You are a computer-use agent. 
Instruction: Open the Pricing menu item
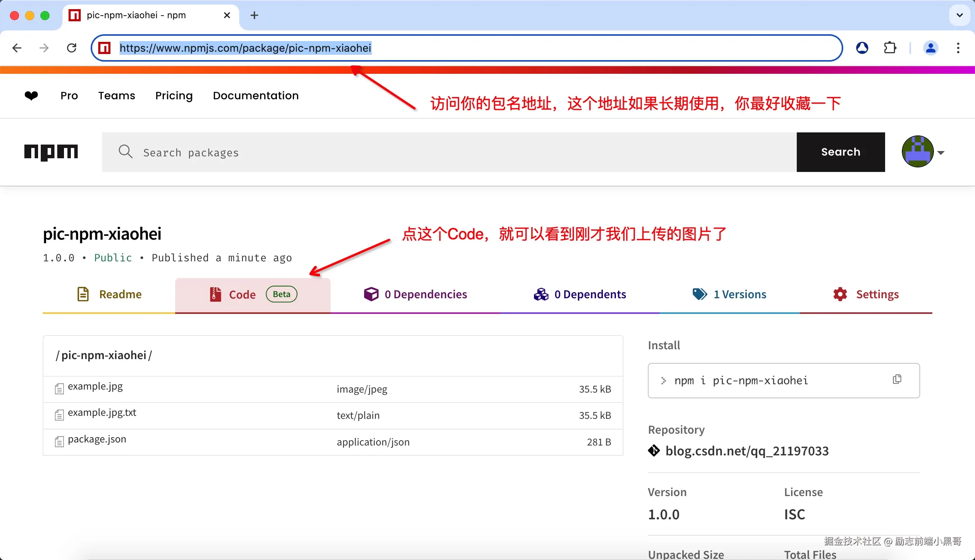[x=174, y=96]
